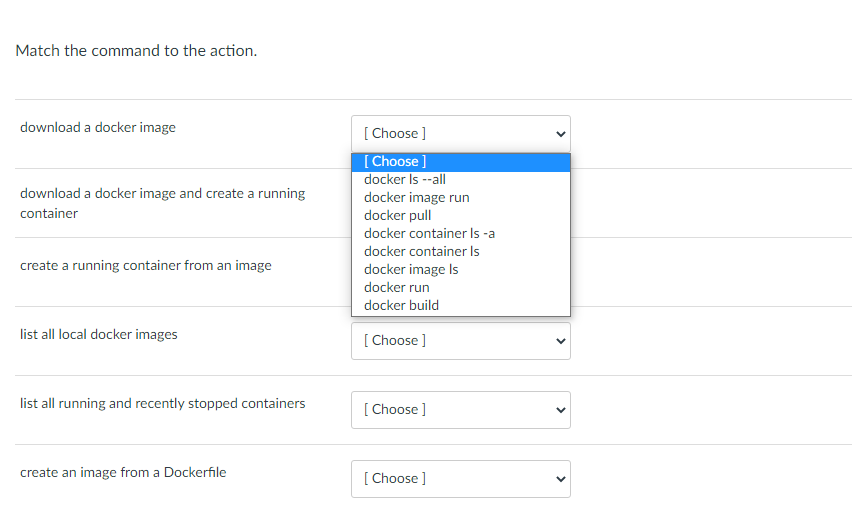Click the "Match the command to the action." heading
Viewport: 866px width, 526px height.
tap(137, 50)
